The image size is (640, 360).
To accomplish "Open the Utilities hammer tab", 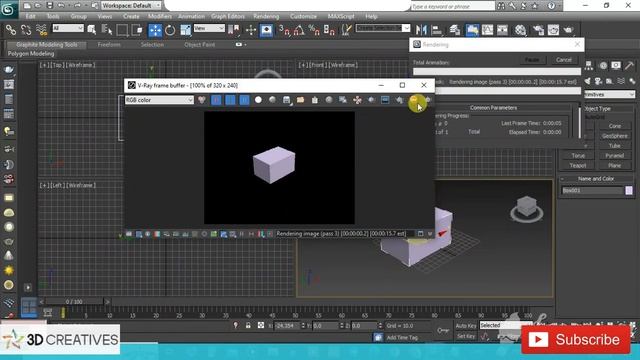I will (x=629, y=65).
